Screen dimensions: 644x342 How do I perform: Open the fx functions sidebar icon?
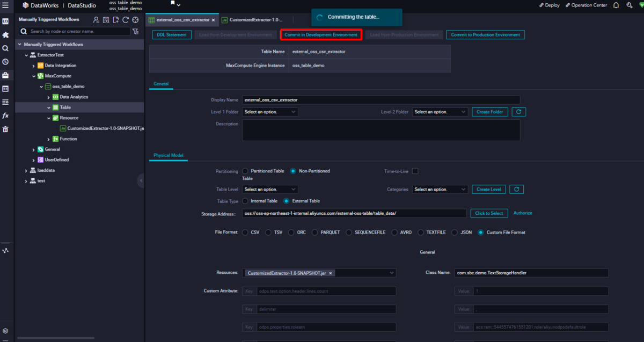coord(5,115)
